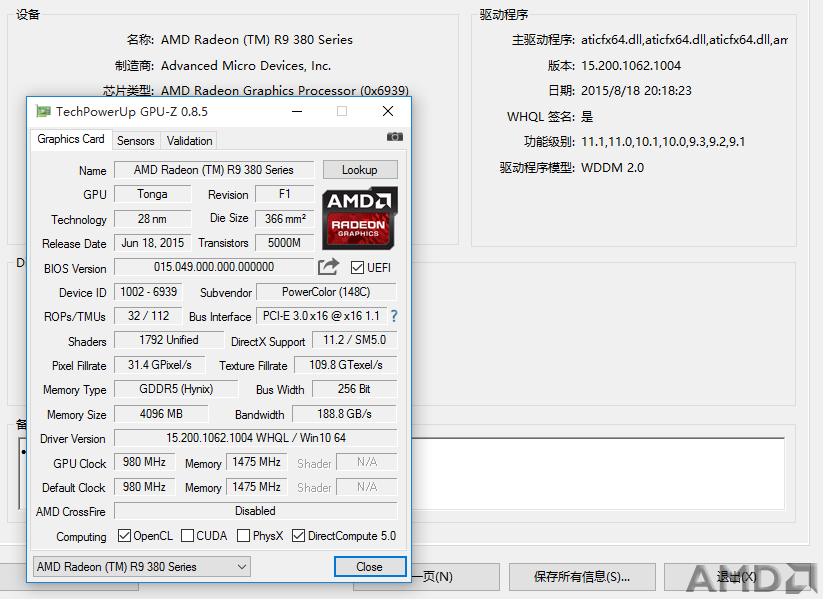The width and height of the screenshot is (823, 599).
Task: Select the GPU field showing Tonga
Action: coord(153,194)
